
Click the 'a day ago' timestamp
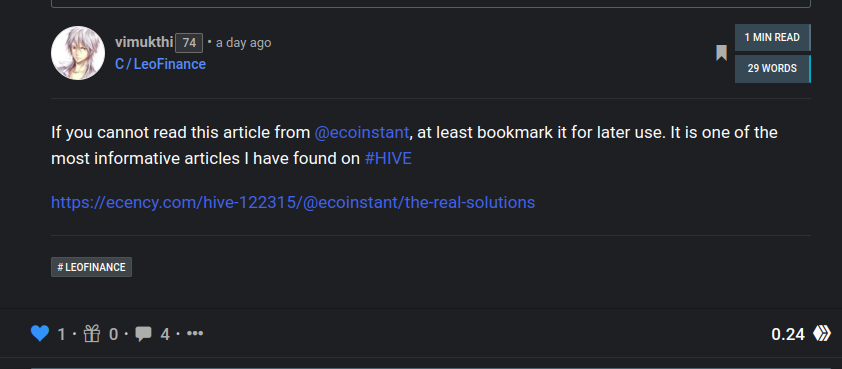click(x=243, y=42)
